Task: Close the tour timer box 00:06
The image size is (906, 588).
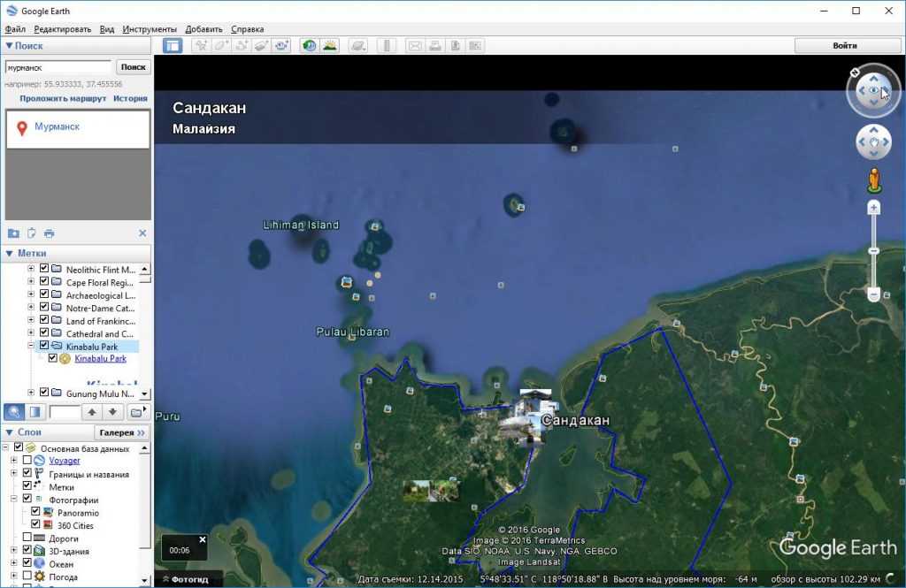Action: 203,539
